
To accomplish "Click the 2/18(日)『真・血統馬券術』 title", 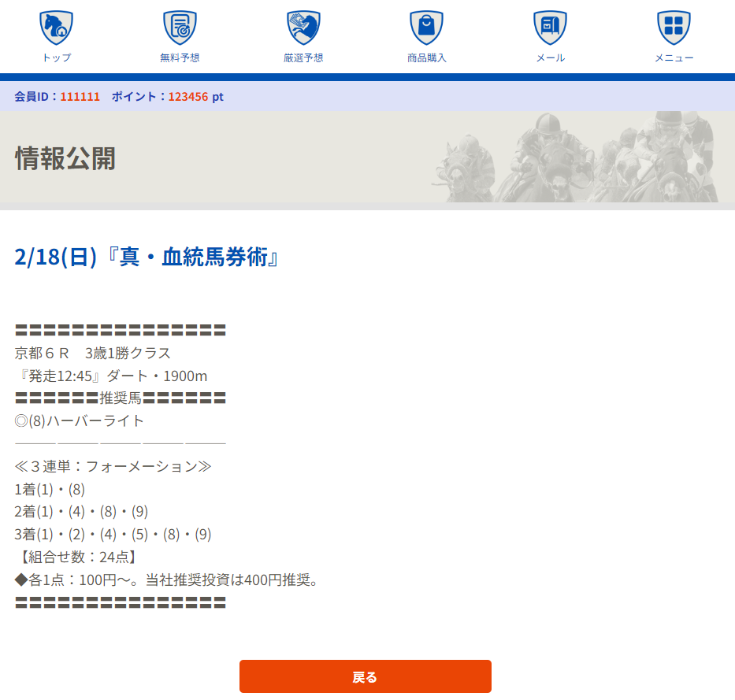I will pos(148,257).
